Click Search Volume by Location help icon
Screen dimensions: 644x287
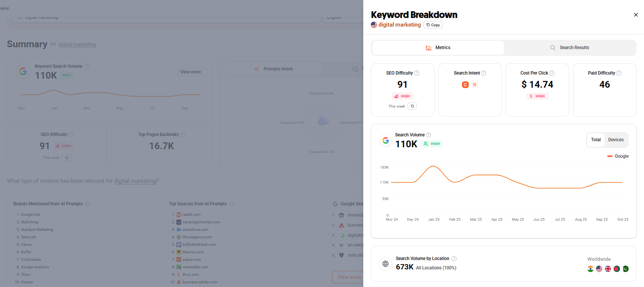pyautogui.click(x=454, y=259)
